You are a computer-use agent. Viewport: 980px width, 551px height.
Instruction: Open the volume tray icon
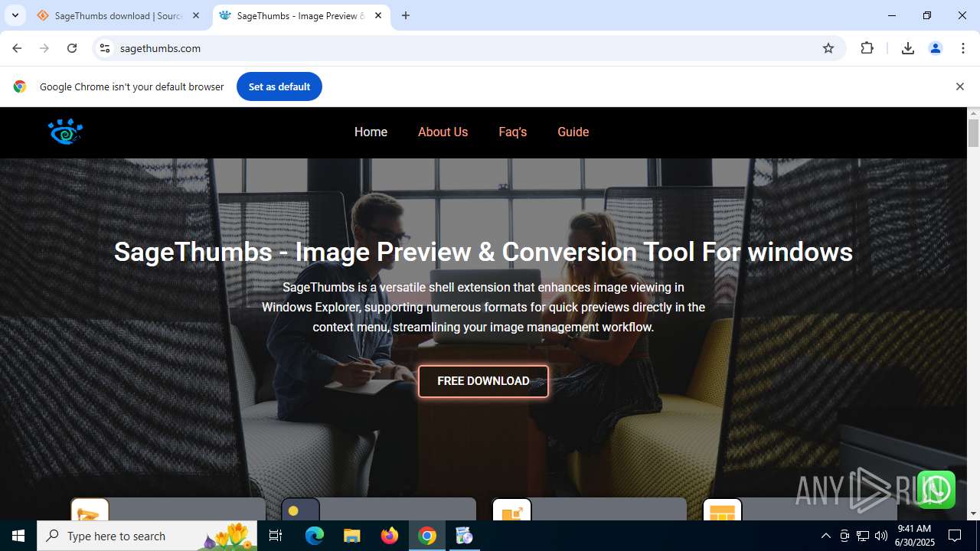pos(880,536)
